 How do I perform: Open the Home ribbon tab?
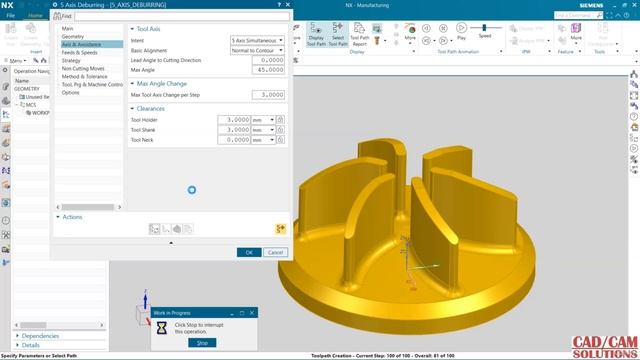tap(35, 16)
